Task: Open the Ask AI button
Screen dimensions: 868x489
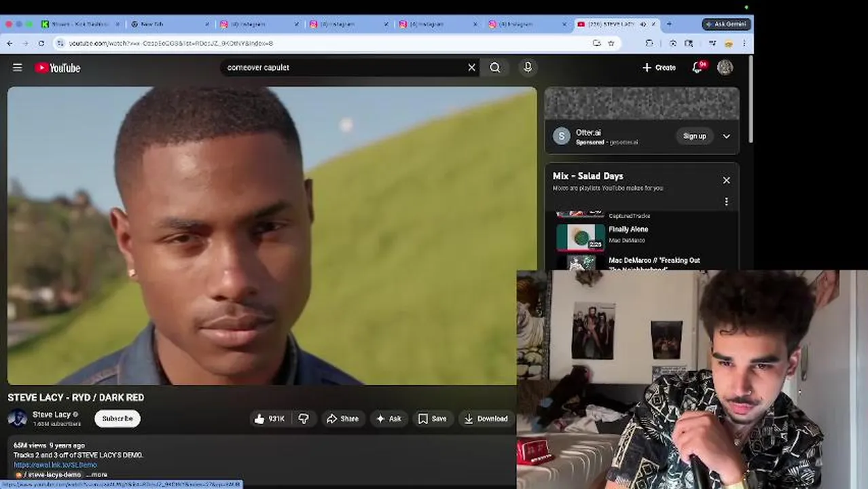Action: pos(388,418)
